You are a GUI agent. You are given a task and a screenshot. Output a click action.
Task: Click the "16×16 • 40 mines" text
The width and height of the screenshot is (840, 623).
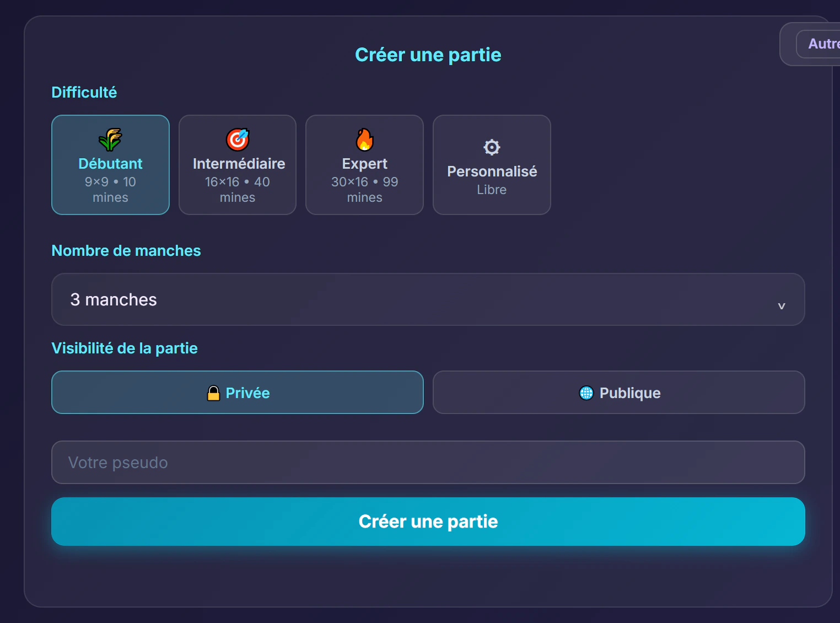click(x=238, y=190)
